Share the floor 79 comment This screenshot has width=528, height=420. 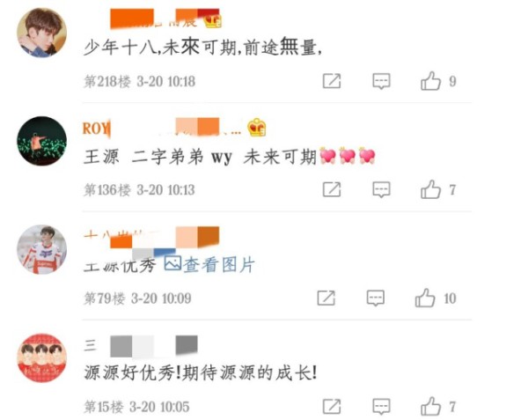pyautogui.click(x=326, y=298)
